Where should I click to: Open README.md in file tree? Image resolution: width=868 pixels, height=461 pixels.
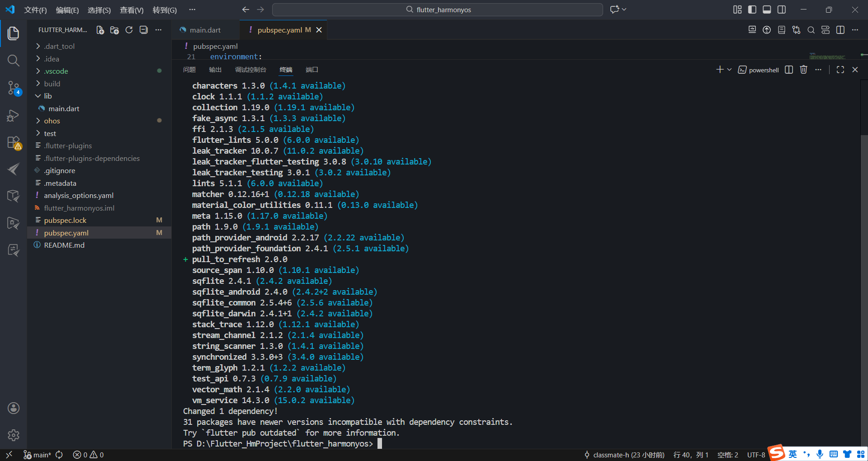[99, 245]
